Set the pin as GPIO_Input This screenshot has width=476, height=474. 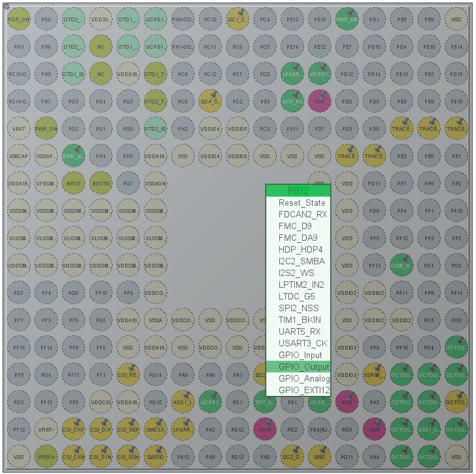[x=298, y=355]
